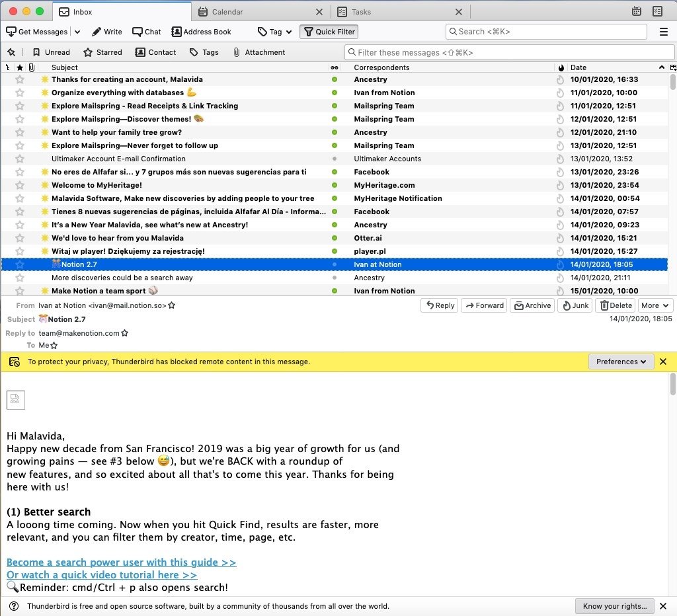Open 'Or watch a quick video tutorial' link

pyautogui.click(x=102, y=575)
